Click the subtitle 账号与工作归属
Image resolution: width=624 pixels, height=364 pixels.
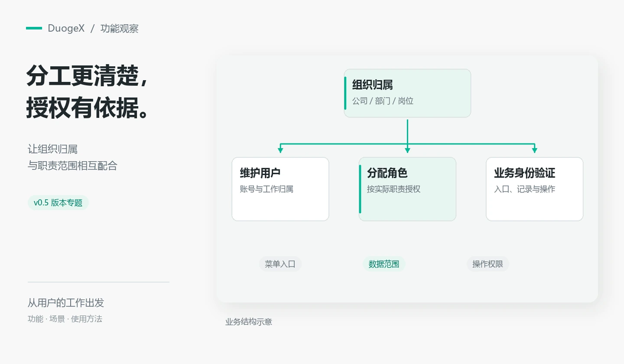(x=266, y=189)
